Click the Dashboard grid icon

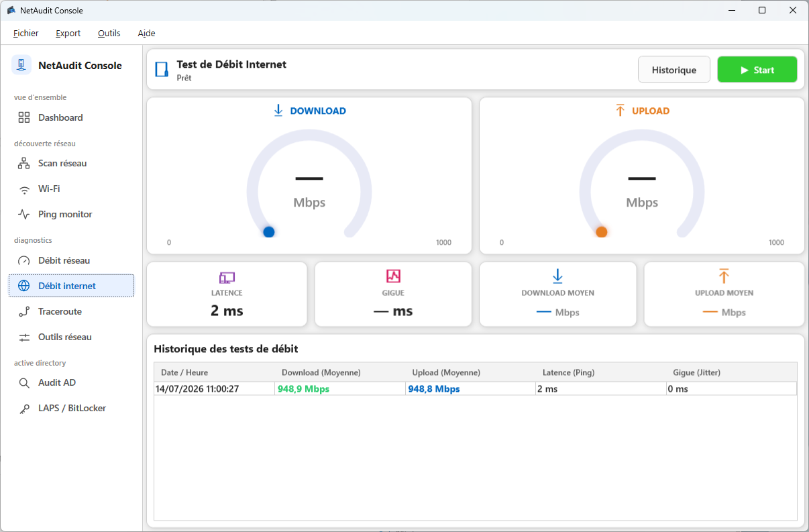point(24,117)
